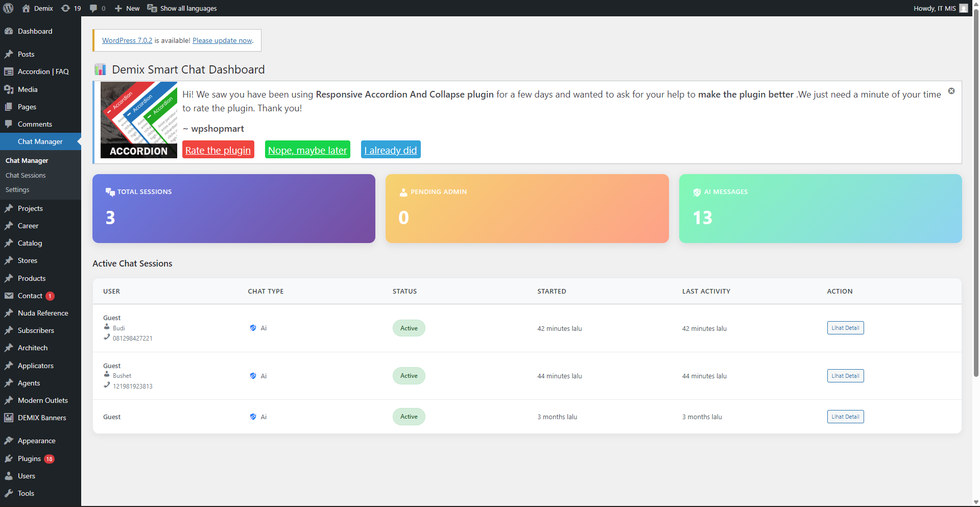980x507 pixels.
Task: Click the Total Sessions chat icon
Action: pyautogui.click(x=110, y=192)
